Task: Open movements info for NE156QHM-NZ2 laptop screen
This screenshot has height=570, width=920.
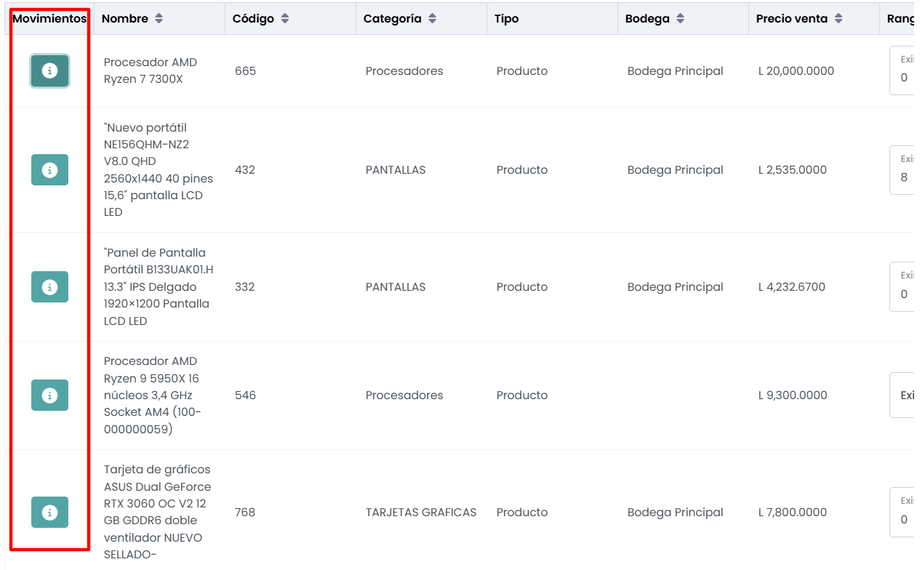Action: 49,170
